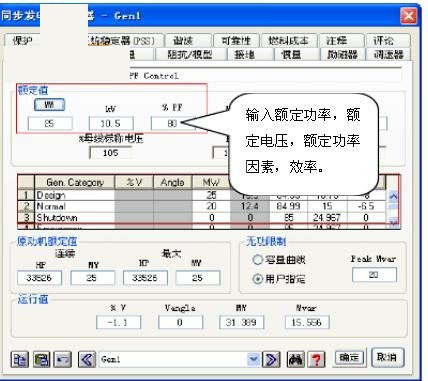Viewport: 428px width, 381px height.
Task: Open find with the binoculars icon
Action: point(295,360)
